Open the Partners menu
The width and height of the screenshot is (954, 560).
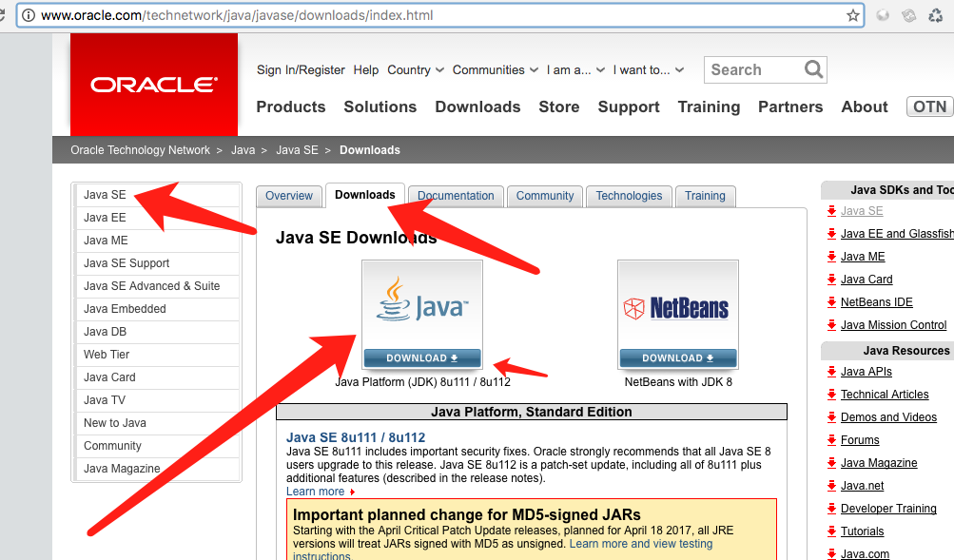(x=790, y=106)
